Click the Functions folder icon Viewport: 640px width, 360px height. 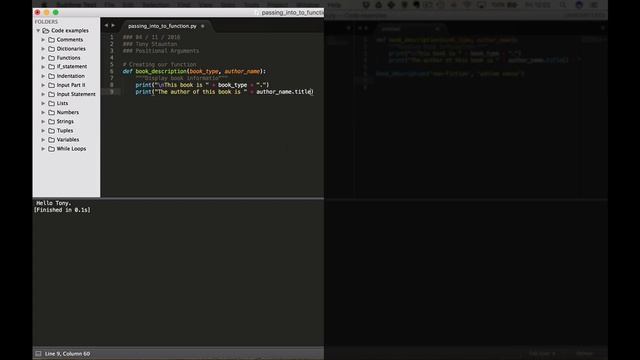click(x=51, y=58)
